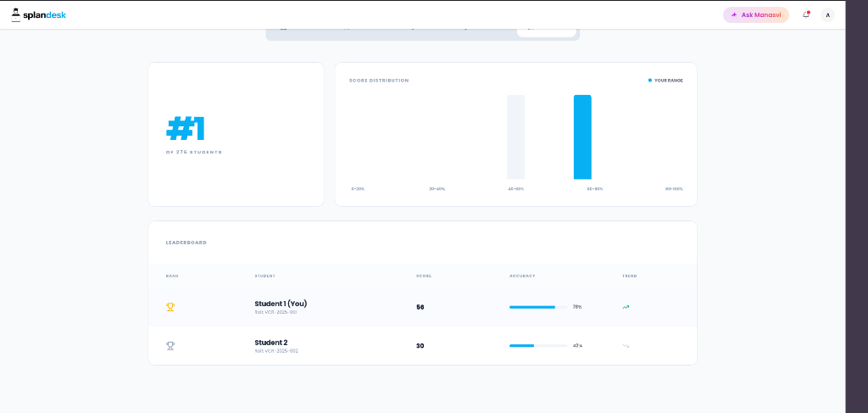Click the 20–40% axis label

pos(437,189)
